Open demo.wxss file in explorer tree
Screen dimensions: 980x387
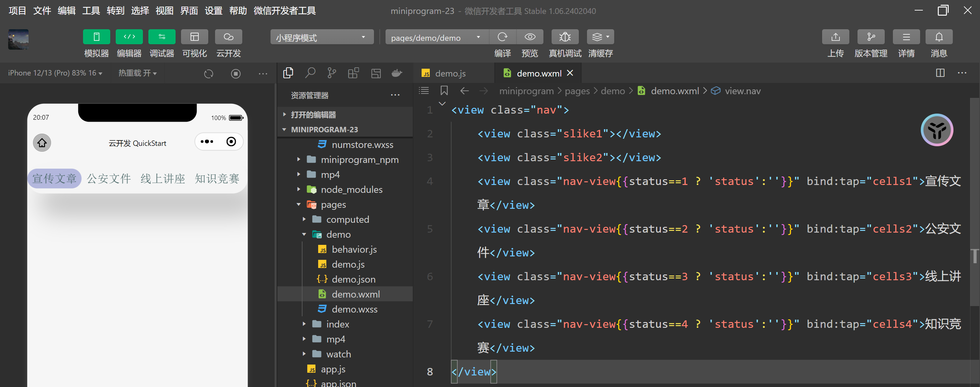pyautogui.click(x=354, y=309)
